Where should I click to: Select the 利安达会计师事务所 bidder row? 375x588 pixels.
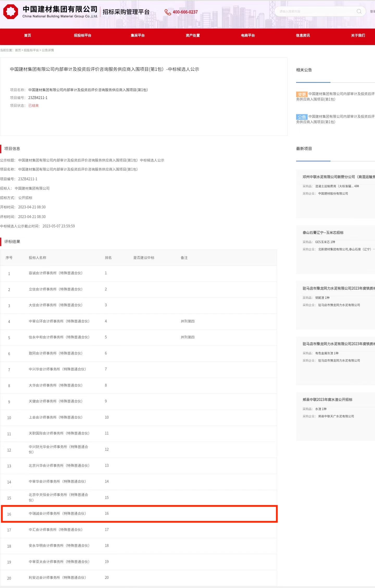pos(139,578)
